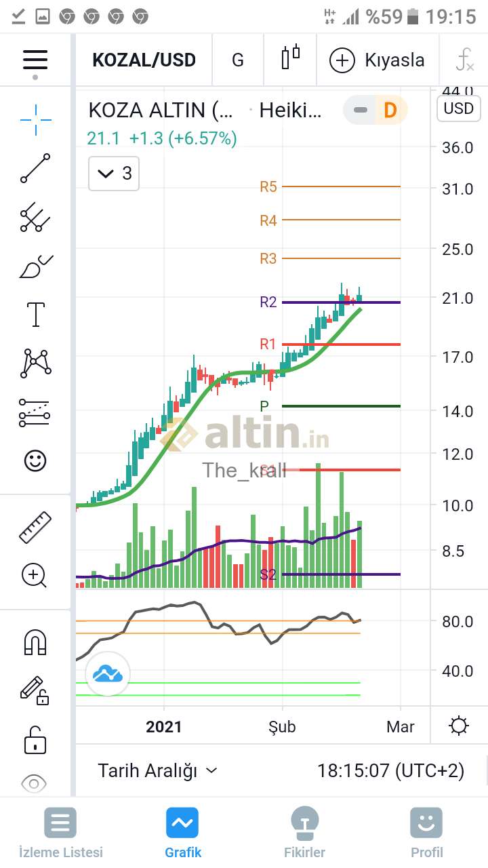The width and height of the screenshot is (488, 868).
Task: Select the text annotation tool
Action: point(35,315)
